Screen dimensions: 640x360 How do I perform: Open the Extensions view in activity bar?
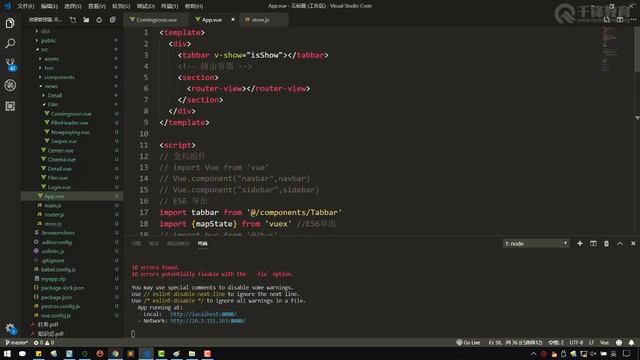[10, 106]
